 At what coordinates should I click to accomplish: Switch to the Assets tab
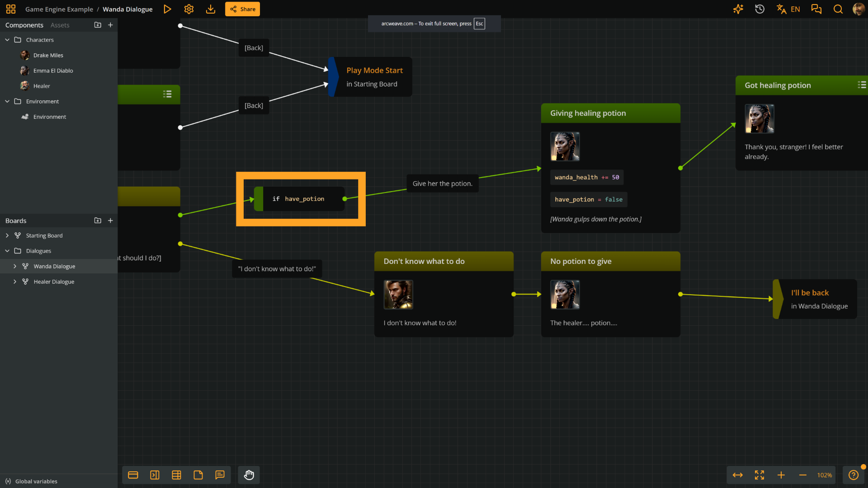60,25
